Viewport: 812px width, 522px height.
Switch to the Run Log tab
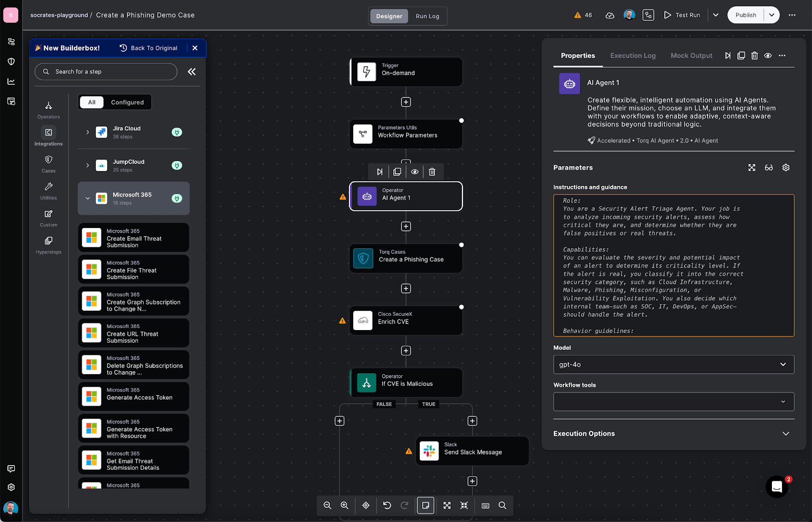click(x=427, y=16)
